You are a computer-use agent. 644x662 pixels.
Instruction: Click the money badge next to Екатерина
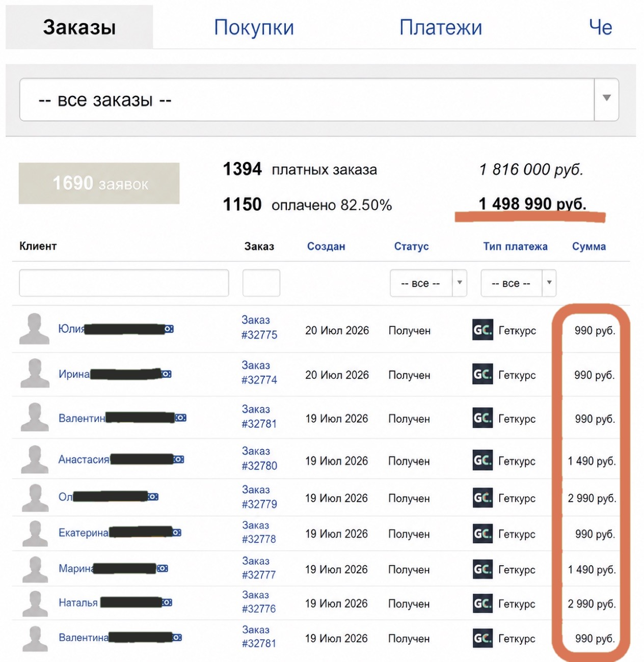(x=177, y=533)
